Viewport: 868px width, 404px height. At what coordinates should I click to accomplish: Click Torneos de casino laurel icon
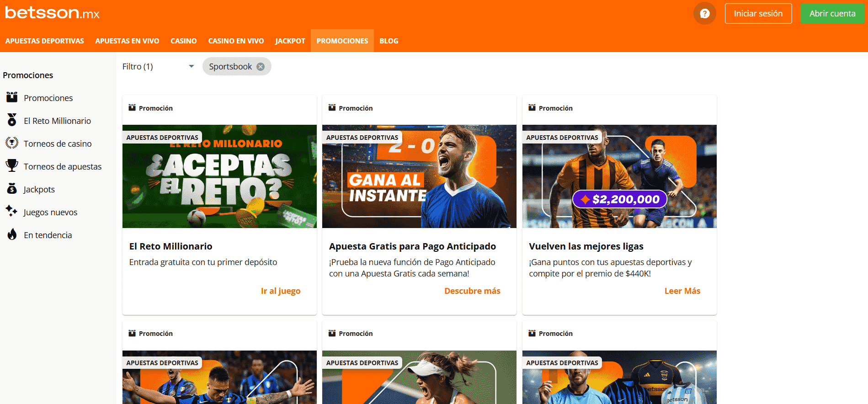[x=12, y=143]
